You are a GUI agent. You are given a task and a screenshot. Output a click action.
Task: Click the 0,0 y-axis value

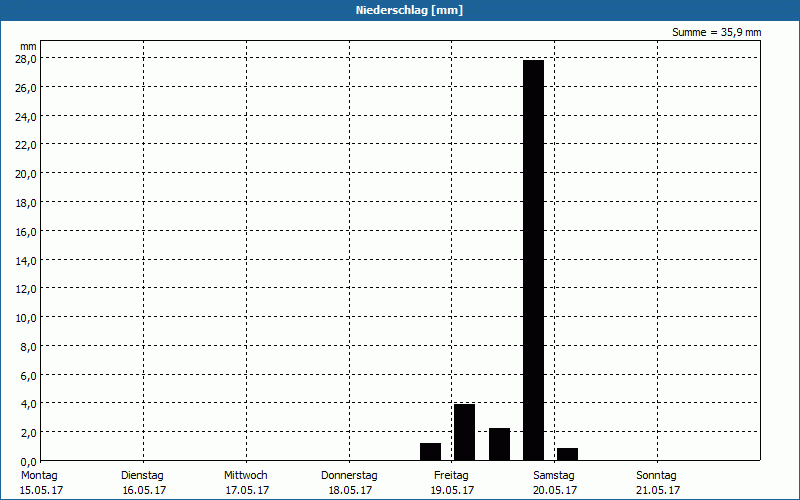coord(28,462)
